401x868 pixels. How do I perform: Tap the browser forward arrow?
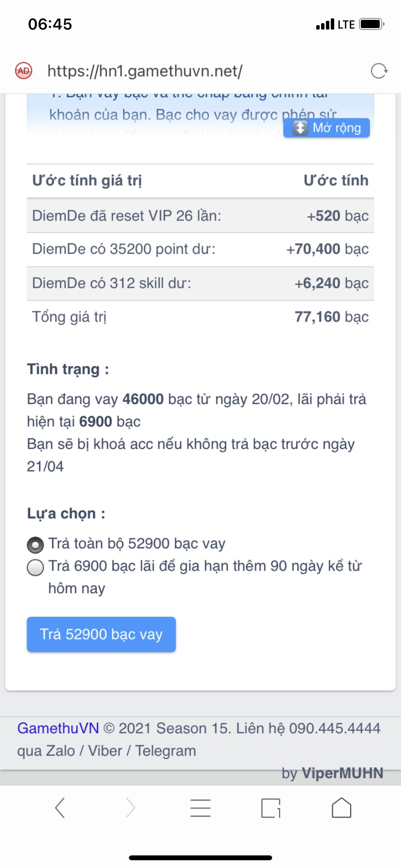pyautogui.click(x=130, y=808)
